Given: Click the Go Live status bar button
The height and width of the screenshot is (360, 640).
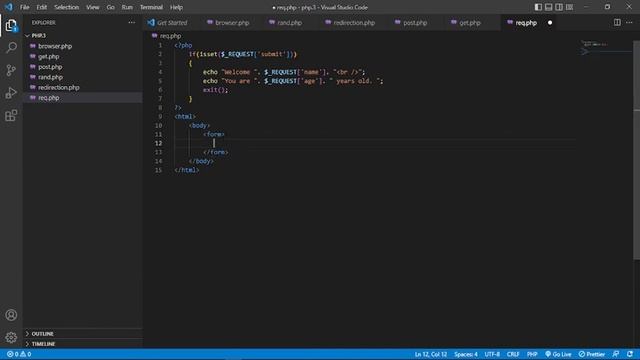Looking at the screenshot, I should tap(558, 354).
